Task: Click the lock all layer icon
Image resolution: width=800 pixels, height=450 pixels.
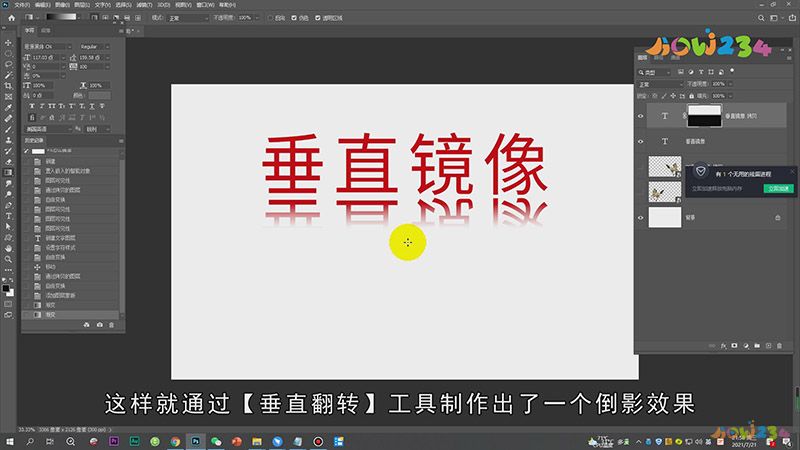Action: [691, 96]
